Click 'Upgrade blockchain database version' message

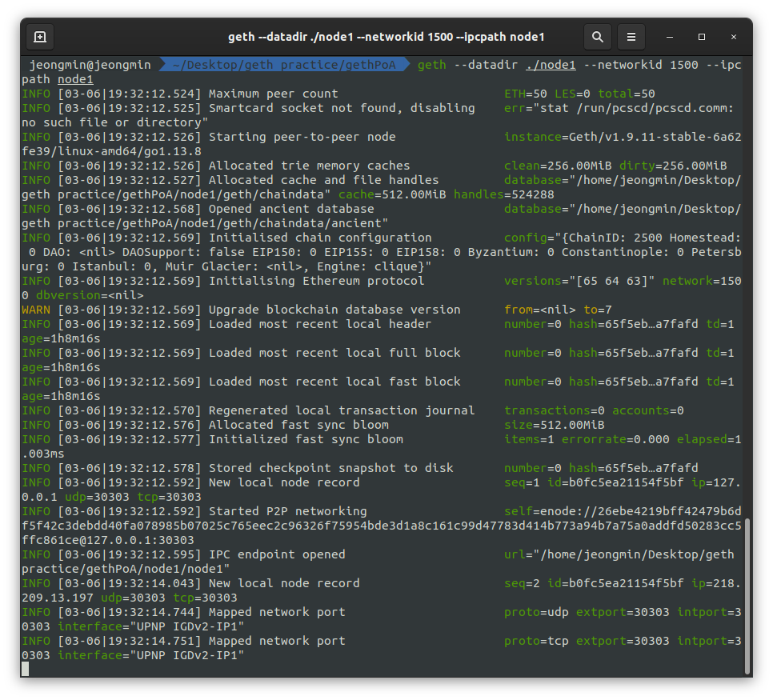pyautogui.click(x=334, y=310)
